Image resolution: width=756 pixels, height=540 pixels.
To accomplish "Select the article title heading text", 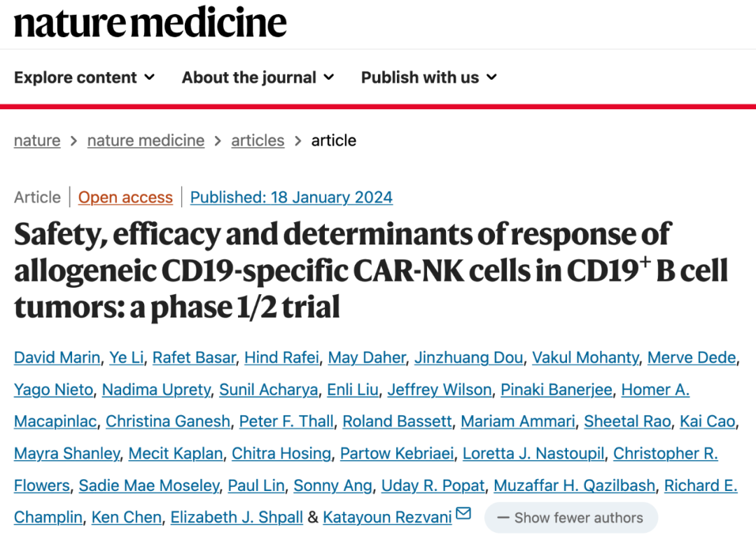I will click(x=343, y=270).
